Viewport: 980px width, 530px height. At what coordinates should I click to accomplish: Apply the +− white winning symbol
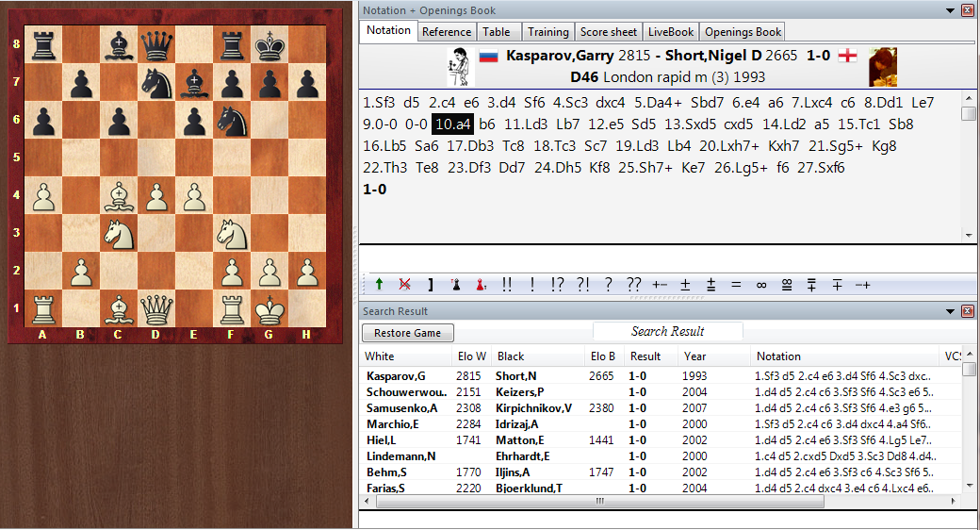[x=660, y=285]
